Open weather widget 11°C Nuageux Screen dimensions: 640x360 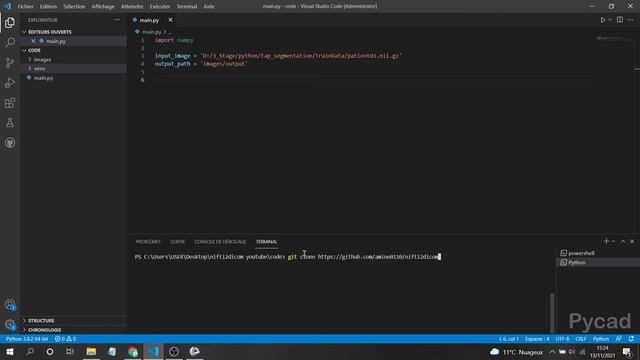(517, 352)
